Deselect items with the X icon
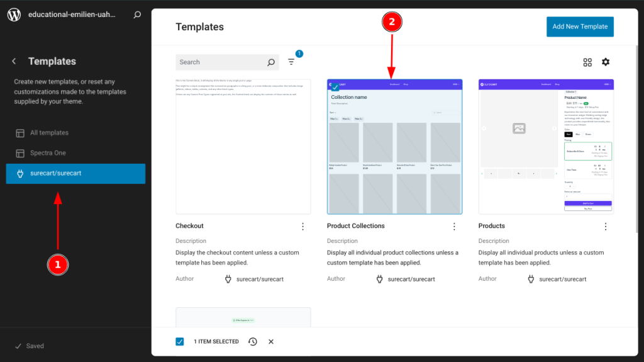 271,341
